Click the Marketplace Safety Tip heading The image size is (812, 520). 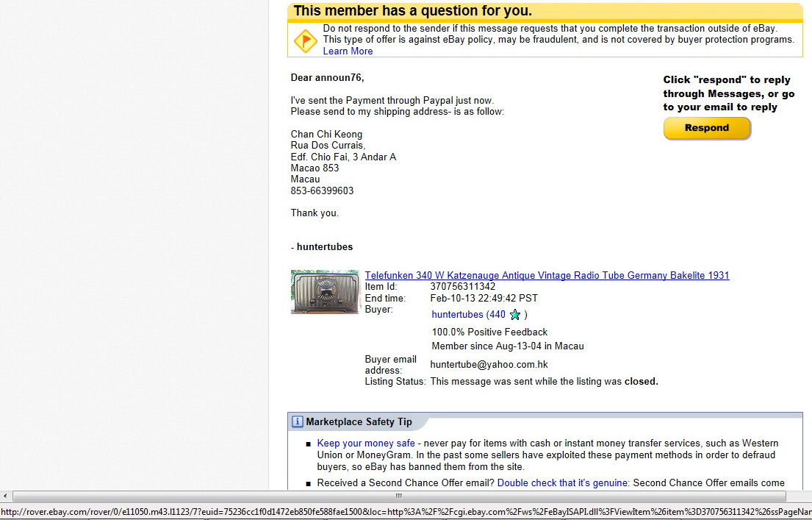pos(359,422)
